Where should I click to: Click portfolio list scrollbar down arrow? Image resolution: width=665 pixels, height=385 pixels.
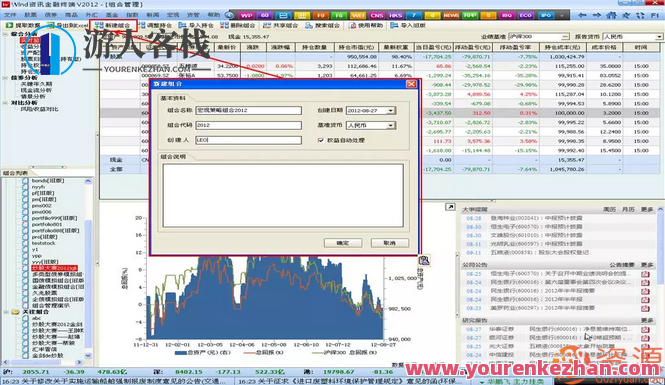click(x=88, y=356)
